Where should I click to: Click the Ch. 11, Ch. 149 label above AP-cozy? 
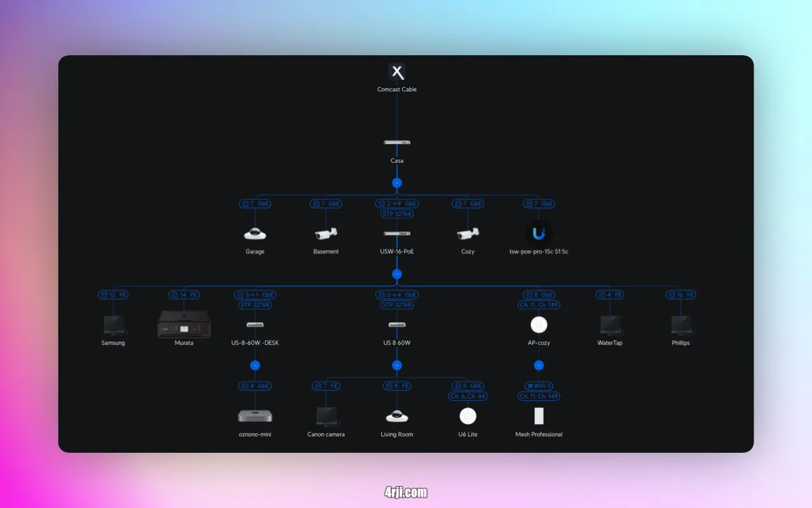point(538,305)
